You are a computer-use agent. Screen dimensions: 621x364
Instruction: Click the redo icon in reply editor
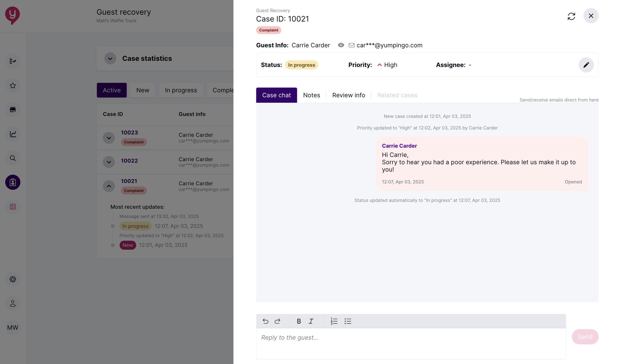278,321
